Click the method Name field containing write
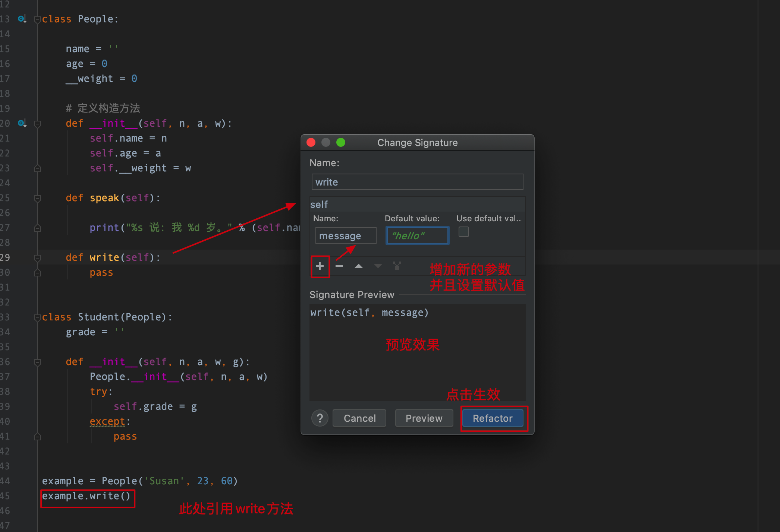Viewport: 780px width, 532px height. coord(417,182)
